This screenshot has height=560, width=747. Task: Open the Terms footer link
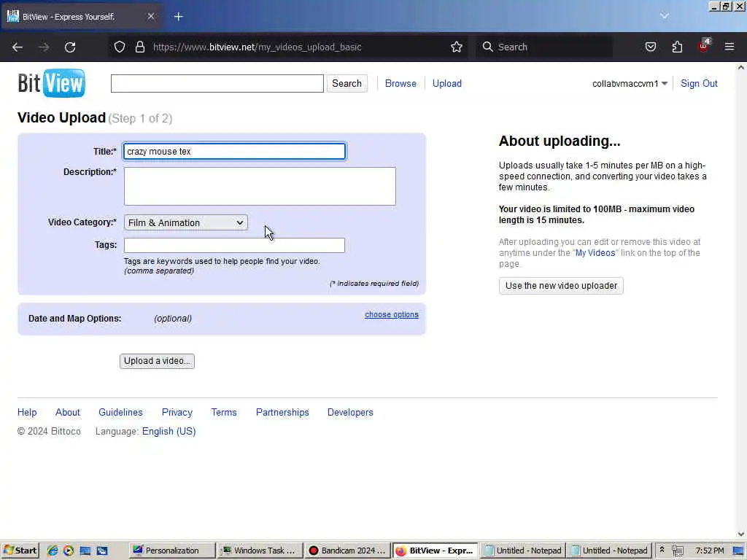224,413
